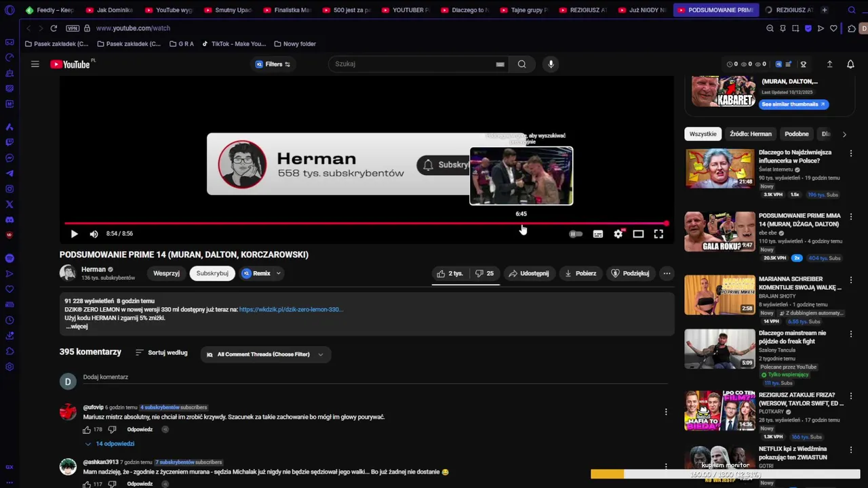Image resolution: width=868 pixels, height=488 pixels.
Task: Open the G R A bookmarks folder
Action: tap(182, 44)
